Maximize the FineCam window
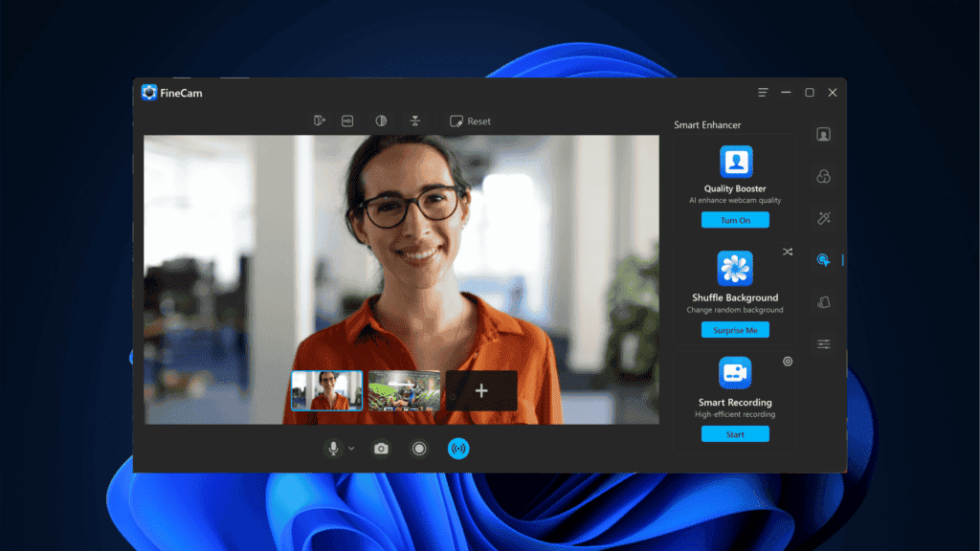980x551 pixels. [810, 93]
